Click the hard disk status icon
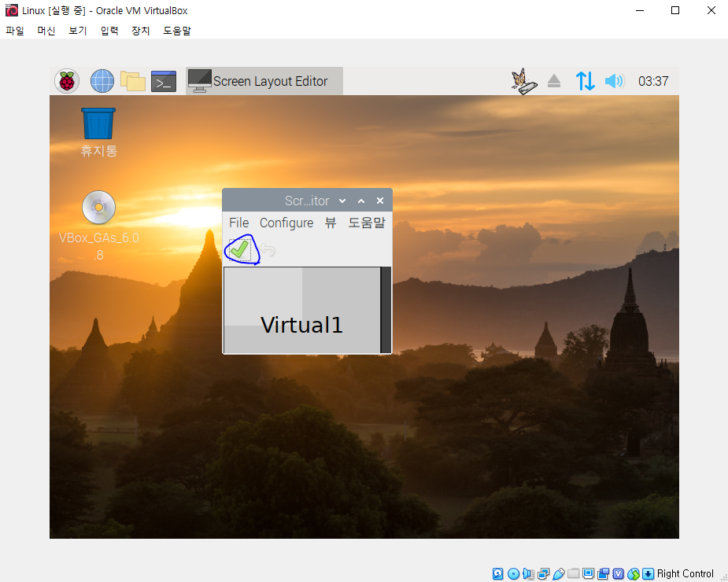The width and height of the screenshot is (728, 582). pos(497,573)
